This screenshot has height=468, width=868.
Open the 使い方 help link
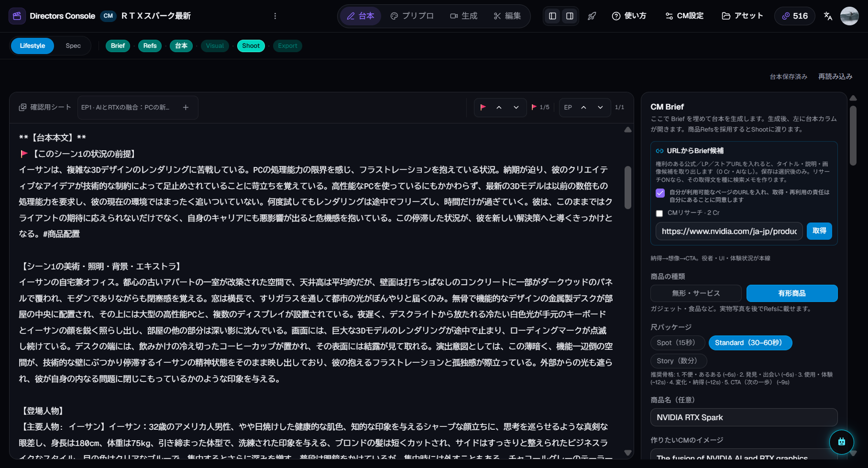tap(629, 16)
